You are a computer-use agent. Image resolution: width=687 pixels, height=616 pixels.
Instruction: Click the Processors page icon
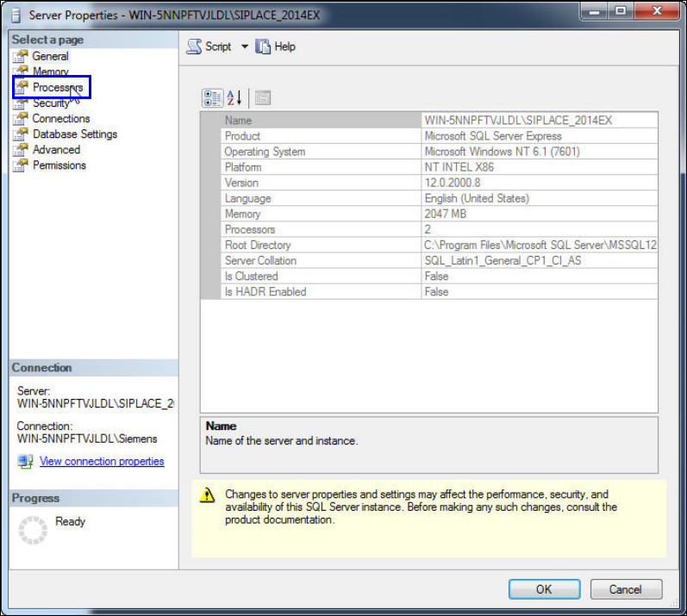pos(20,88)
